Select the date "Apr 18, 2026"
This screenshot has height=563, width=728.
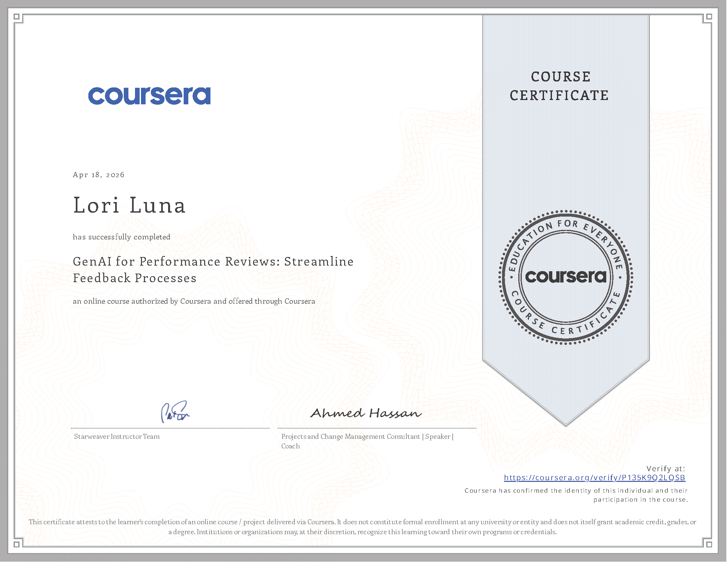point(99,175)
